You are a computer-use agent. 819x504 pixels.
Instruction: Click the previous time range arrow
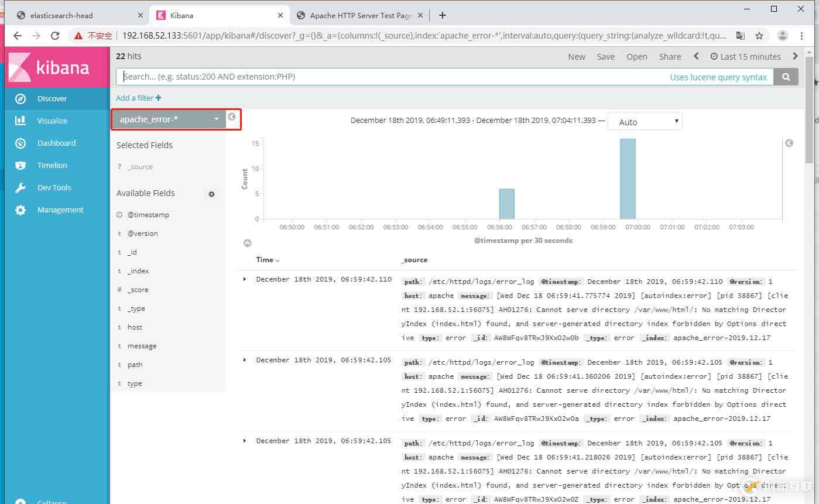point(696,56)
